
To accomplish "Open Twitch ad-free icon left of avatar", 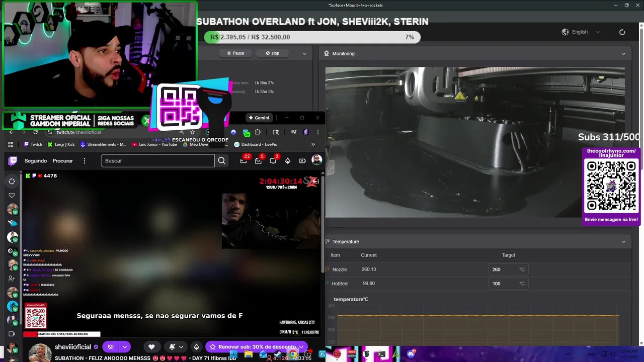I will coord(302,161).
